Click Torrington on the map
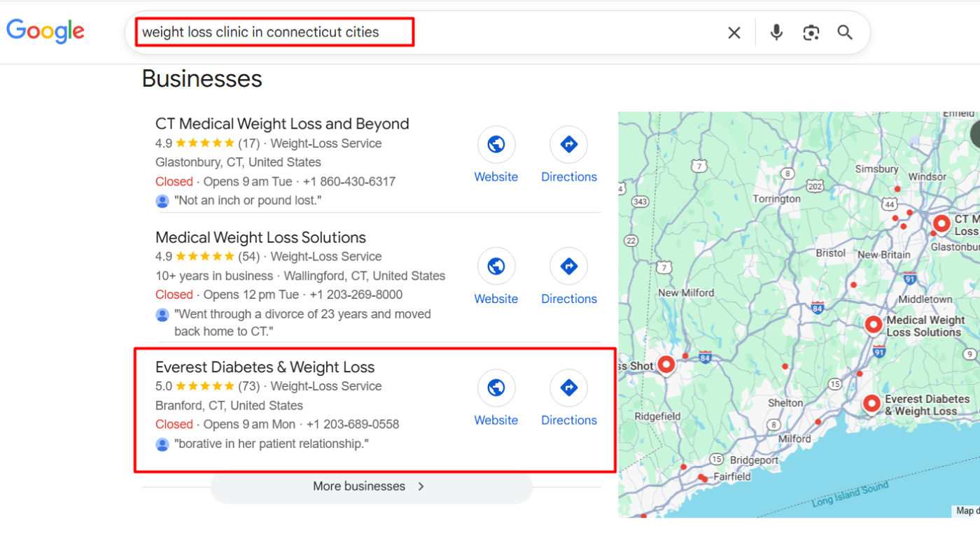This screenshot has width=980, height=536. pos(776,199)
